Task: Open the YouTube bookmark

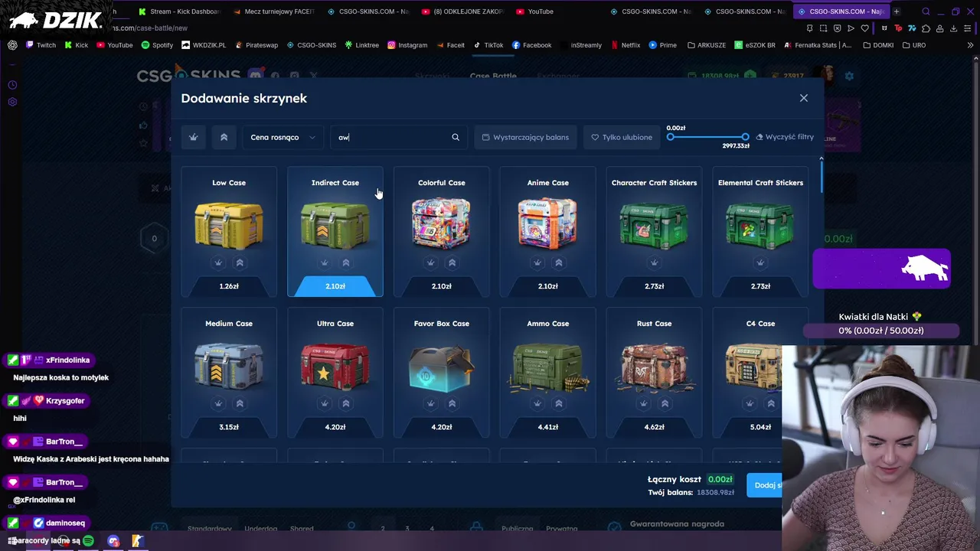Action: [x=114, y=45]
